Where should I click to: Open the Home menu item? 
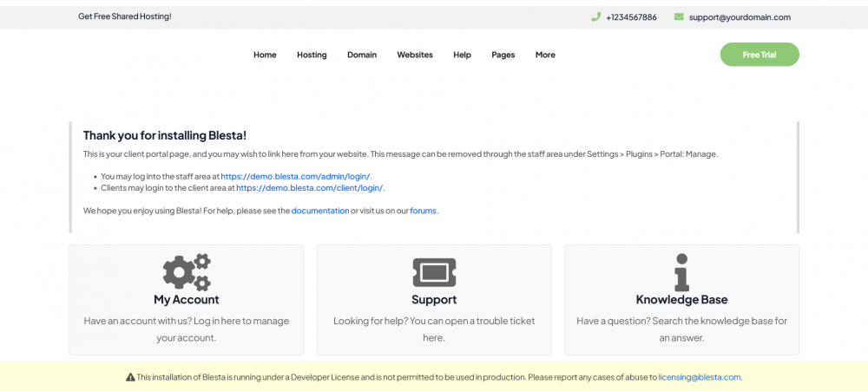tap(265, 55)
